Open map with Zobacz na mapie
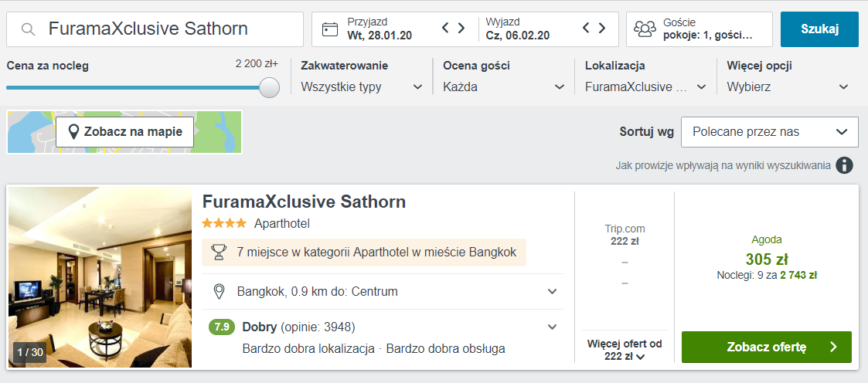Screen dimensions: 868x383 (124, 132)
